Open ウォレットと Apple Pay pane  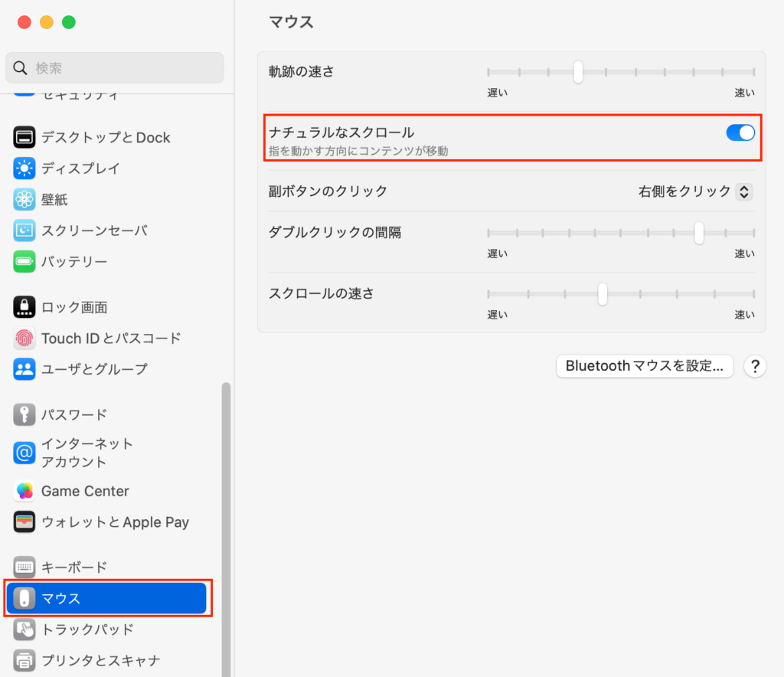tap(106, 522)
